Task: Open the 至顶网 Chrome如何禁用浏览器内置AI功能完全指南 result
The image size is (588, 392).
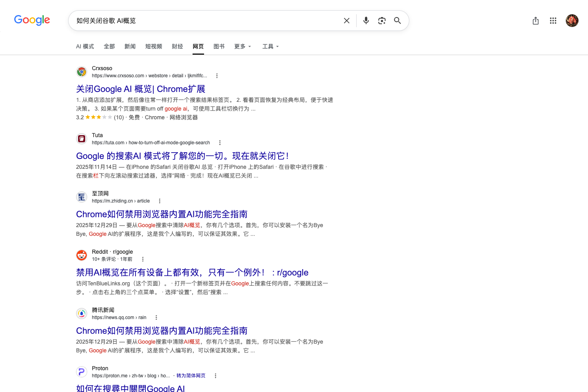Action: pos(162,214)
